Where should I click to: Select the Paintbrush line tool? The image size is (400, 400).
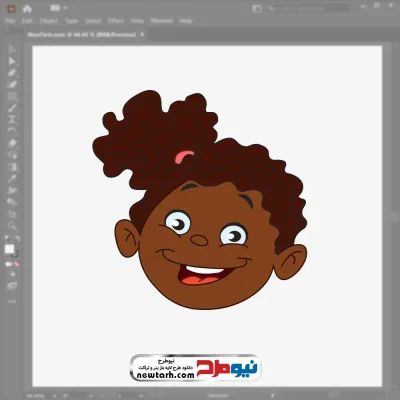click(12, 108)
